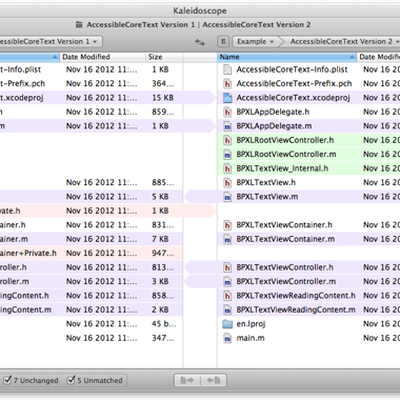The image size is (400, 400).
Task: Sort the right pane by Date Modified
Action: pos(378,57)
